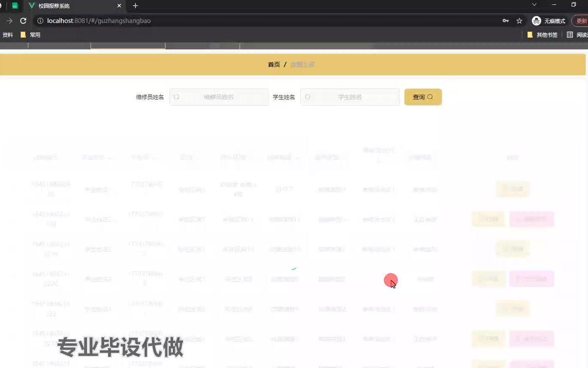Open the saved passwords key icon

tap(505, 20)
